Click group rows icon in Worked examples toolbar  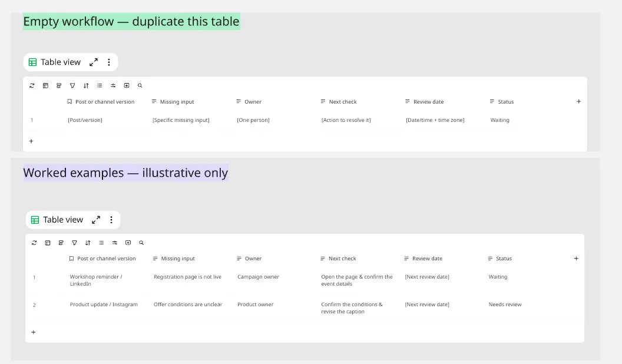[61, 243]
